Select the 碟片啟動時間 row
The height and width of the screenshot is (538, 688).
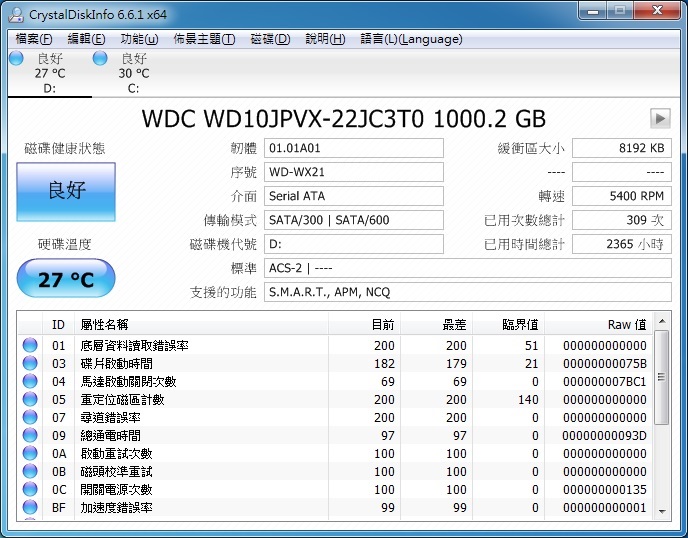coord(336,363)
